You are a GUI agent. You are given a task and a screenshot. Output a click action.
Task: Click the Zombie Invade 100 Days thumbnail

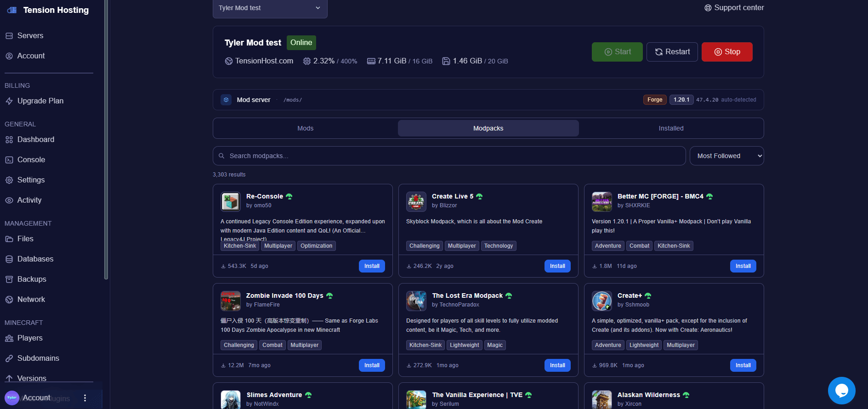[231, 301]
